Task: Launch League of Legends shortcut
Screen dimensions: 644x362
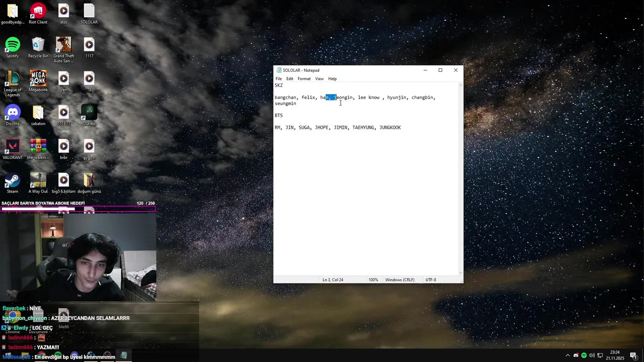Action: [13, 84]
